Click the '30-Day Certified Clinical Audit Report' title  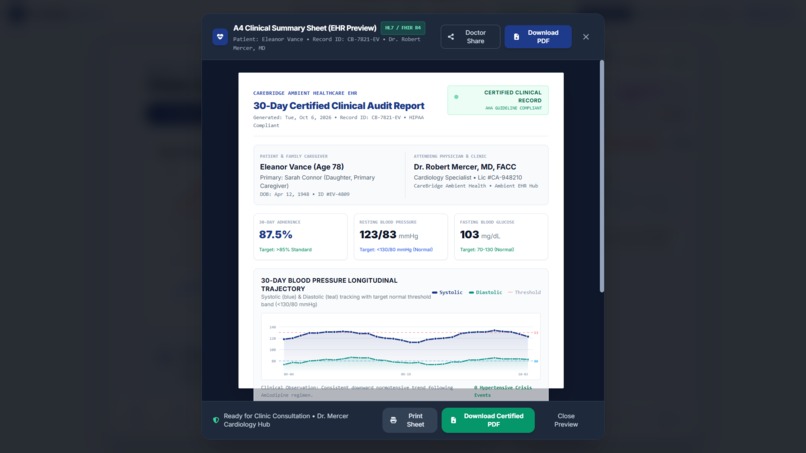[339, 105]
